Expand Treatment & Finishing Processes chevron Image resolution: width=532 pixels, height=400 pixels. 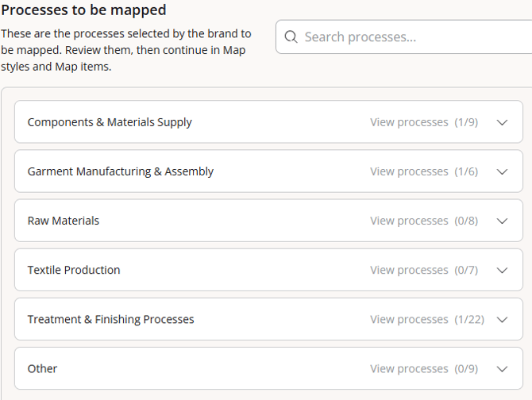click(502, 319)
